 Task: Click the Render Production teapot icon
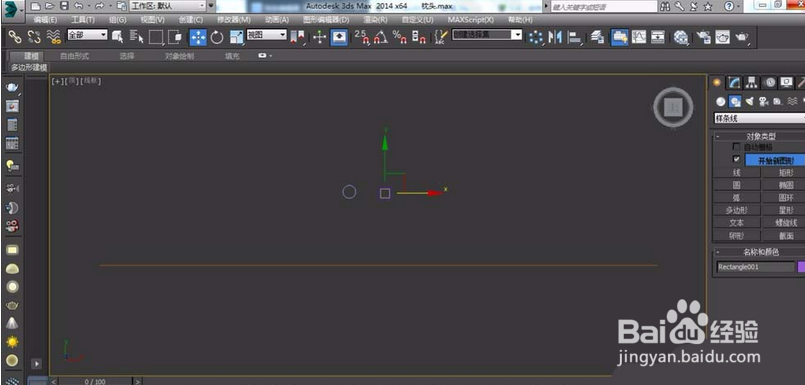(x=742, y=37)
